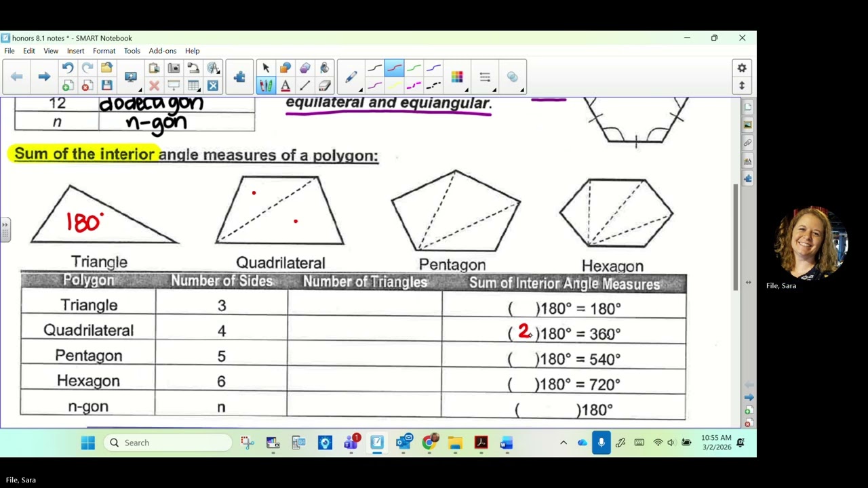
Task: Pick the green pen line style
Action: [x=414, y=68]
